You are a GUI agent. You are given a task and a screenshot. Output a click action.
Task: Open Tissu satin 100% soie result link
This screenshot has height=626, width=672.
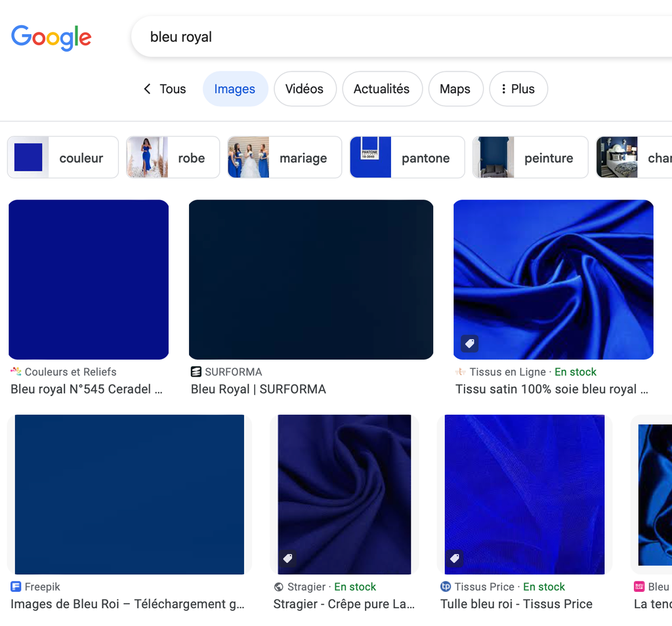coord(551,389)
